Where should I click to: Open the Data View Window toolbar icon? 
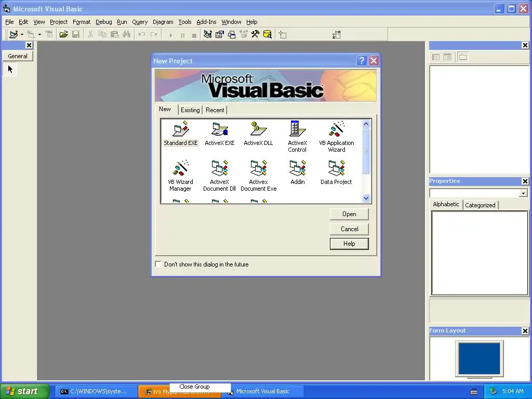click(268, 34)
